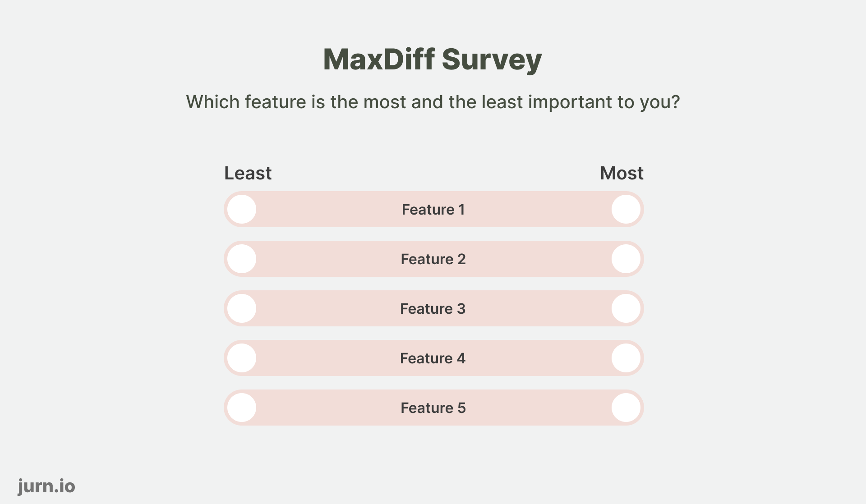The image size is (866, 504).
Task: Mark Feature 2 as Least important
Action: 241,258
